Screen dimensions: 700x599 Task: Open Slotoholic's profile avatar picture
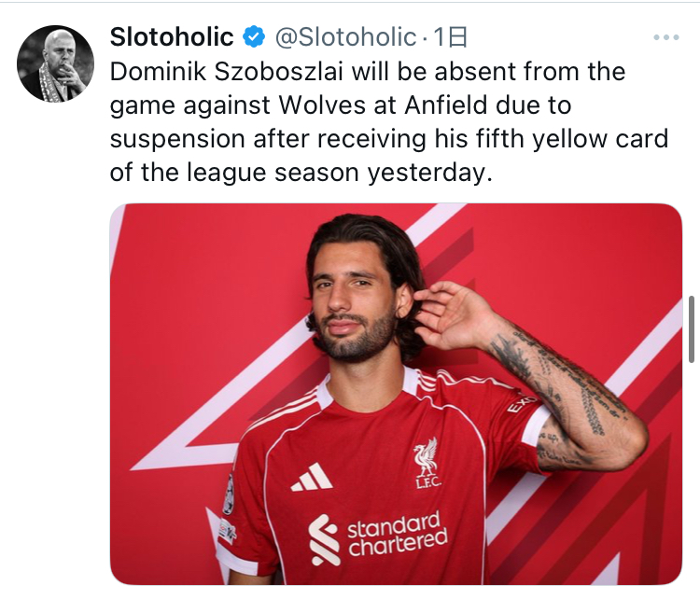(x=56, y=63)
